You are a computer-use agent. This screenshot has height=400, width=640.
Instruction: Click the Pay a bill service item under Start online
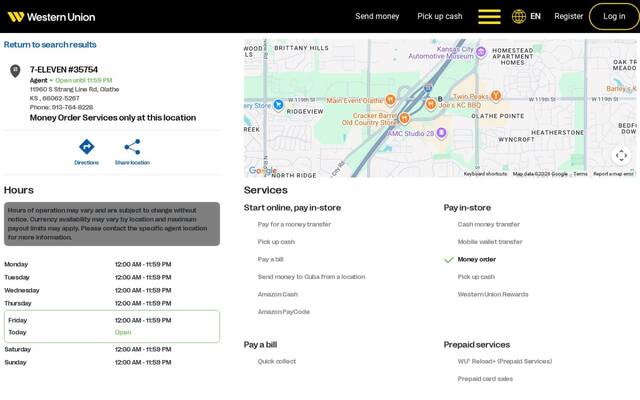click(x=271, y=260)
